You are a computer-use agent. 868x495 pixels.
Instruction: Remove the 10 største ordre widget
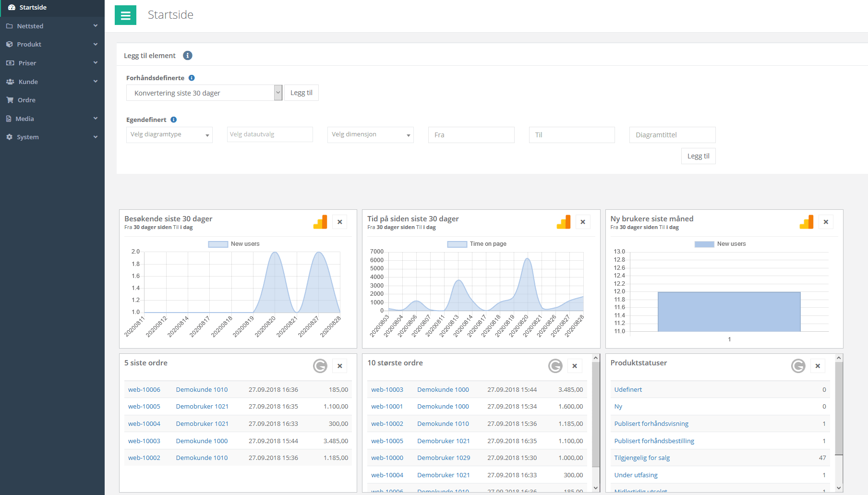click(x=575, y=366)
